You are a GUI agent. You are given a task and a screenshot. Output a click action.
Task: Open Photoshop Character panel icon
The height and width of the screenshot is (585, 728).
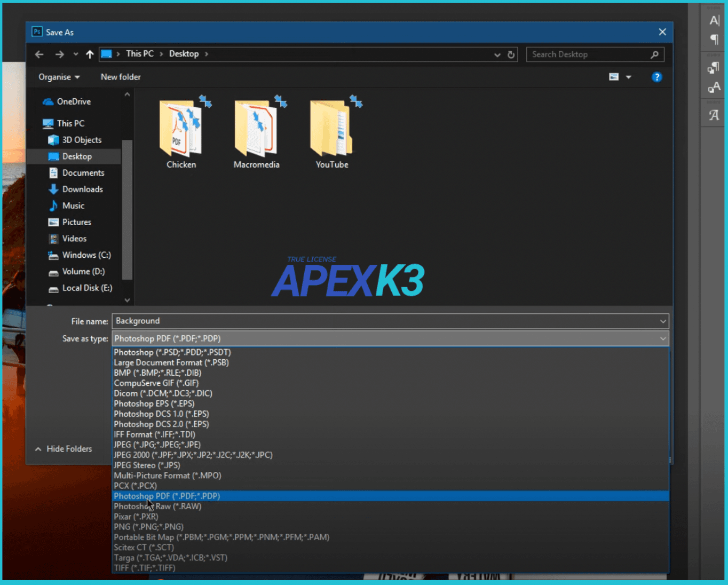click(714, 20)
